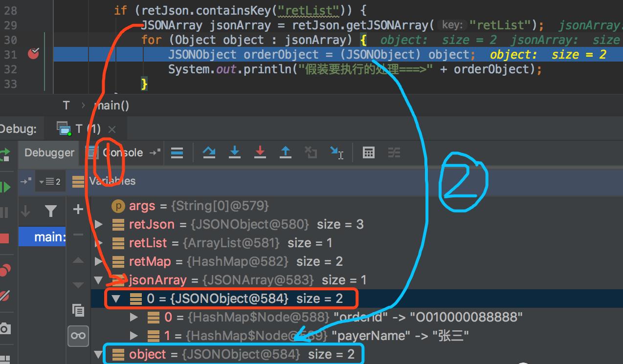Image resolution: width=623 pixels, height=364 pixels.
Task: Click the camera Get Thread Dump icon
Action: point(4,328)
